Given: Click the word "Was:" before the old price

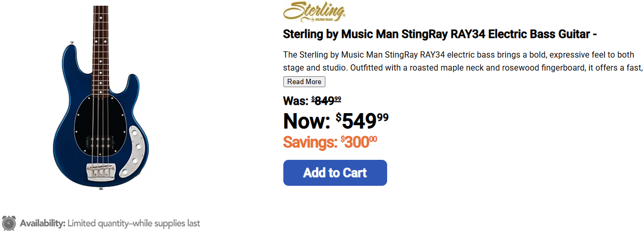Looking at the screenshot, I should pyautogui.click(x=296, y=101).
